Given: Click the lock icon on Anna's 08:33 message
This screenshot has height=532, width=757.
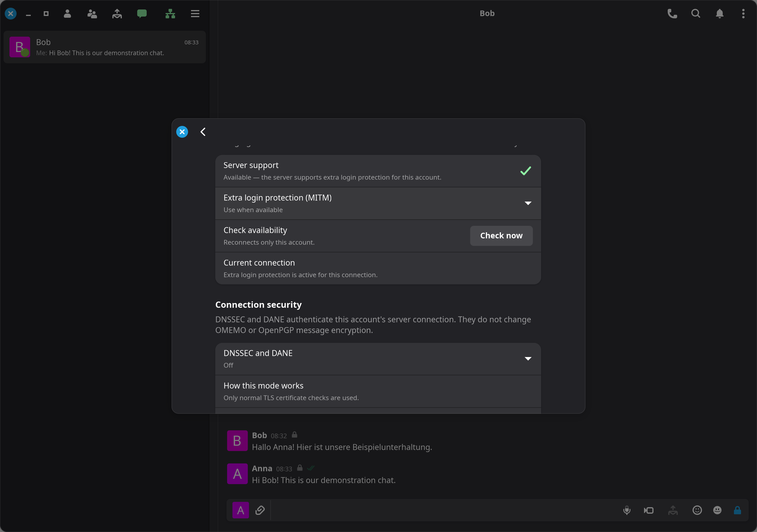Looking at the screenshot, I should click(x=300, y=468).
